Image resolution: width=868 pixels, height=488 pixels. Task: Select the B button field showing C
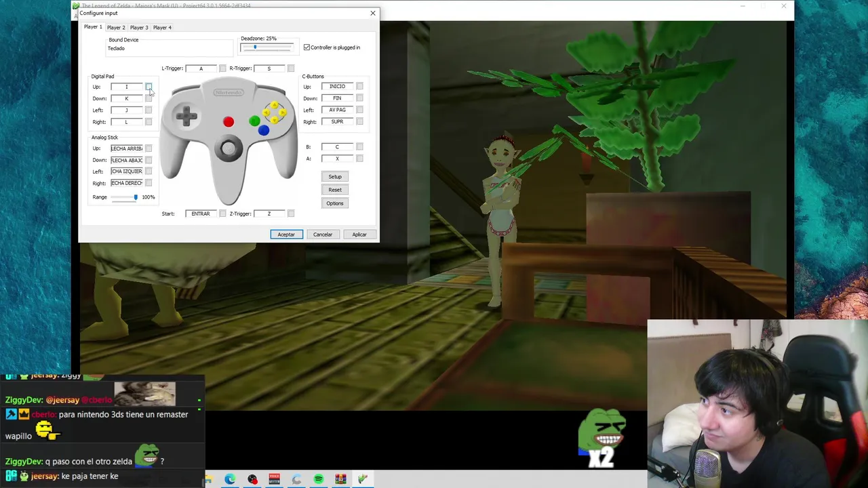(x=338, y=146)
